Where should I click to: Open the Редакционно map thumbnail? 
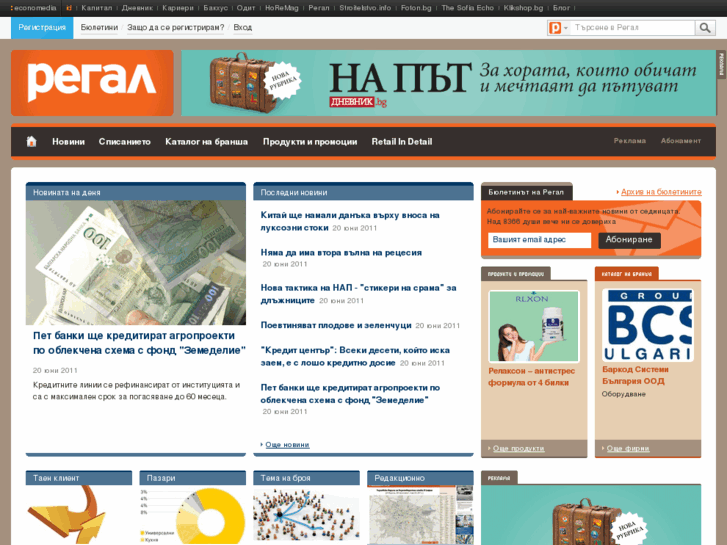[x=421, y=515]
